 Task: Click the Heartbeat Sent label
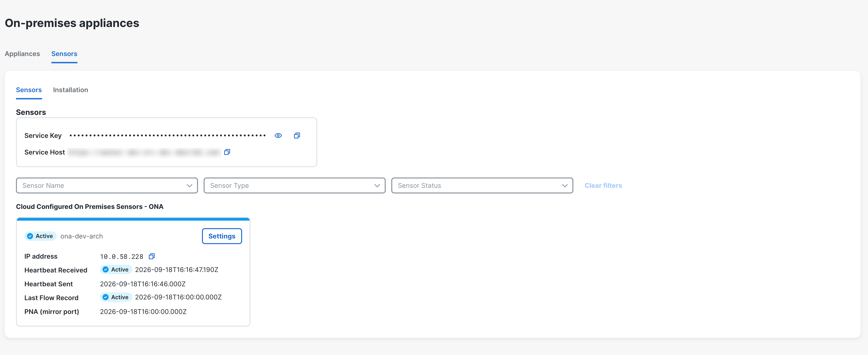(49, 284)
